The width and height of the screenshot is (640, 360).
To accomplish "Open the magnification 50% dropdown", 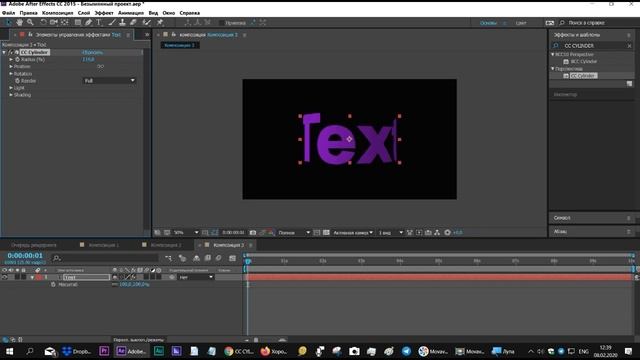I will click(186, 233).
